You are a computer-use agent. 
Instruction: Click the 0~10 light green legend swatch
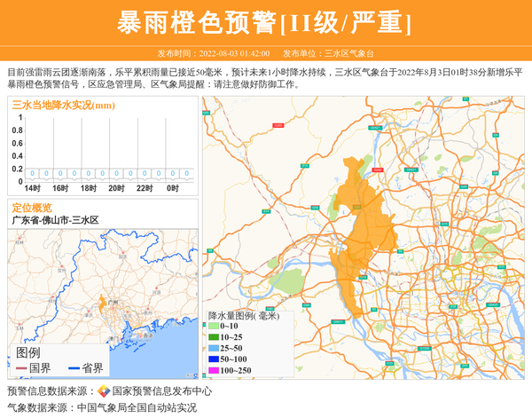[213, 327]
